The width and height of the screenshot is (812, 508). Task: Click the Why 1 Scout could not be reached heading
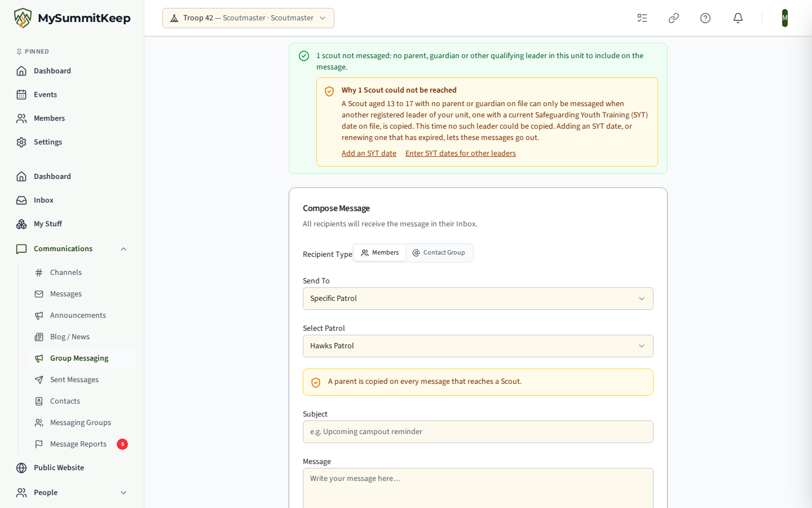[399, 90]
